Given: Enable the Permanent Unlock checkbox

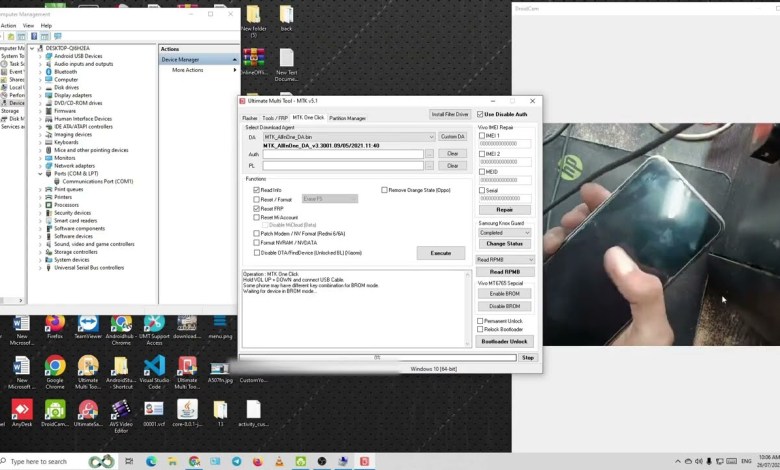Looking at the screenshot, I should (480, 321).
